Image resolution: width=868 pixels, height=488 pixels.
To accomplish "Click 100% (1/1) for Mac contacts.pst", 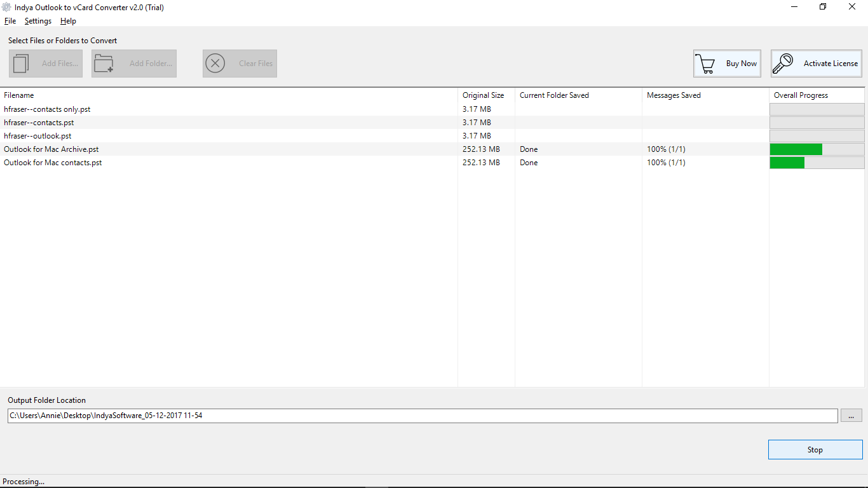I will pyautogui.click(x=666, y=163).
